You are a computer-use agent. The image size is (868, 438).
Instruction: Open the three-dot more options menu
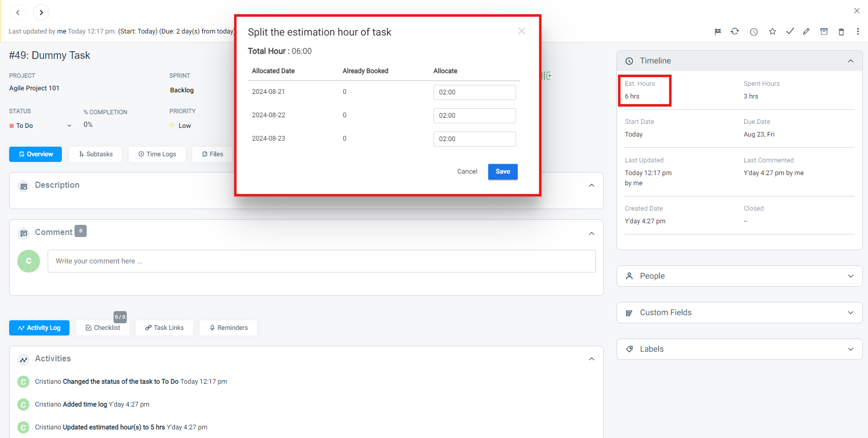(858, 31)
